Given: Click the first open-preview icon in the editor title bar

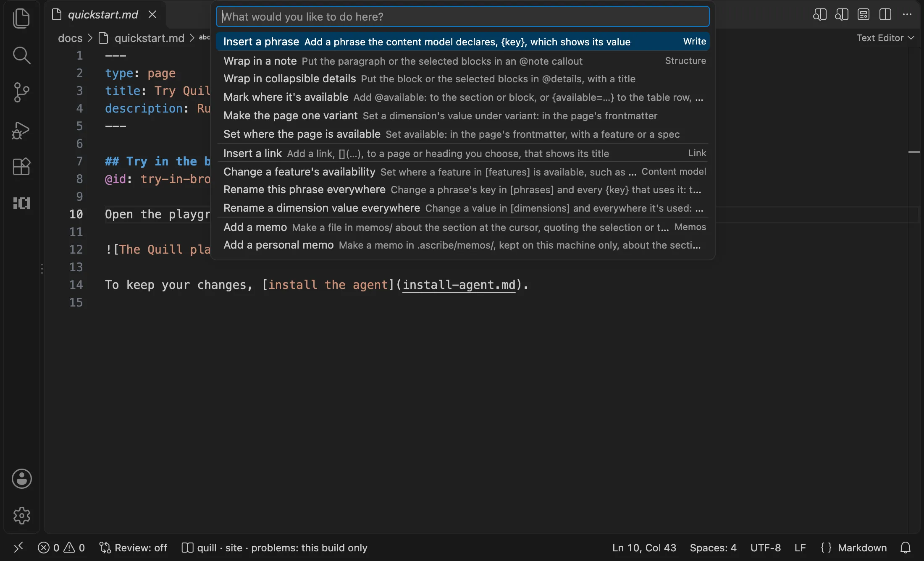Looking at the screenshot, I should click(819, 15).
